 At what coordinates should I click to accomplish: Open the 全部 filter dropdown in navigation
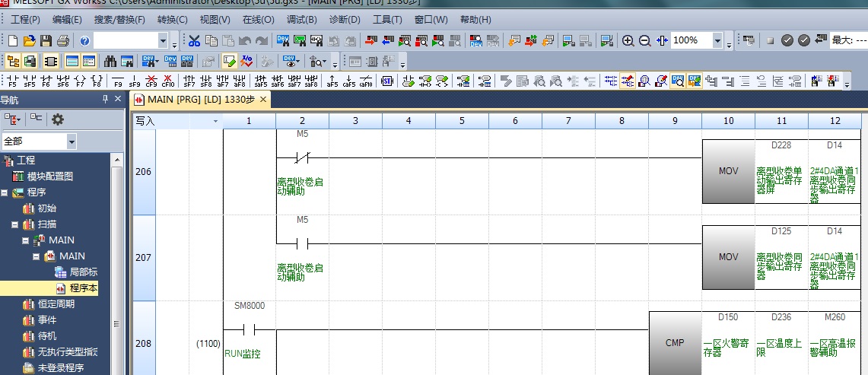coord(72,141)
